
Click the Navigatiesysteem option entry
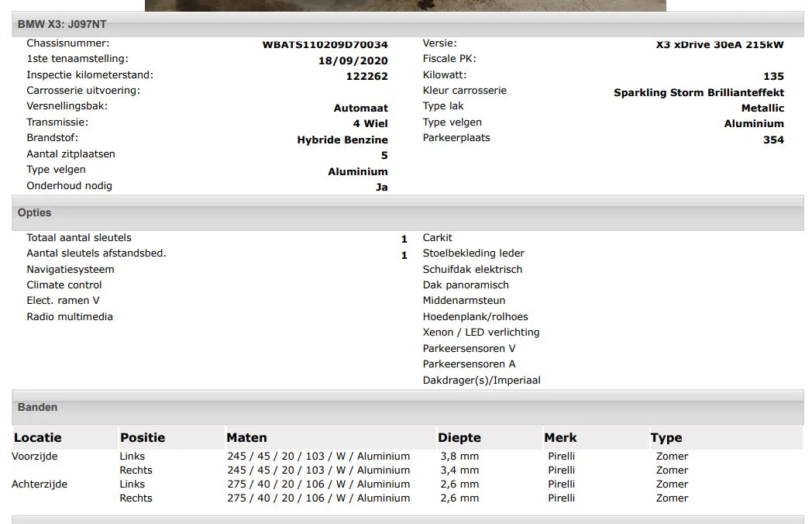click(71, 270)
